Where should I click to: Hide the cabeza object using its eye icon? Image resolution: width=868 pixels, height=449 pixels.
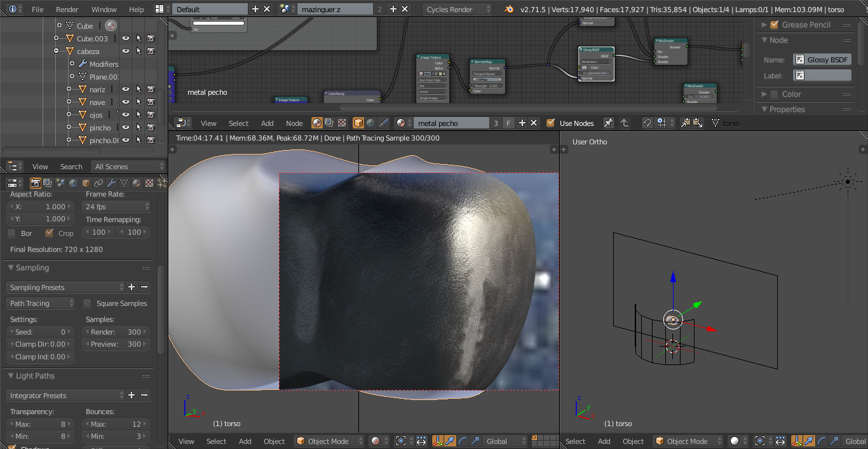(126, 51)
